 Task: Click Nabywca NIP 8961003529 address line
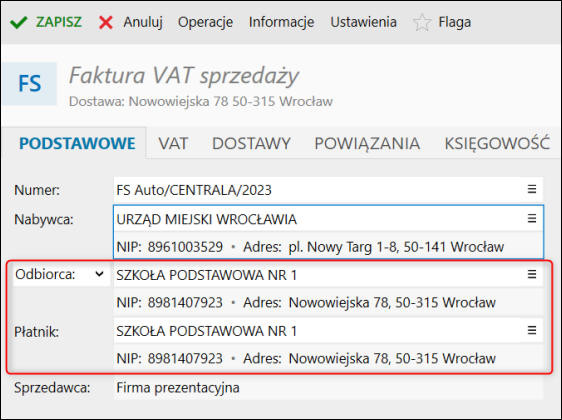328,247
